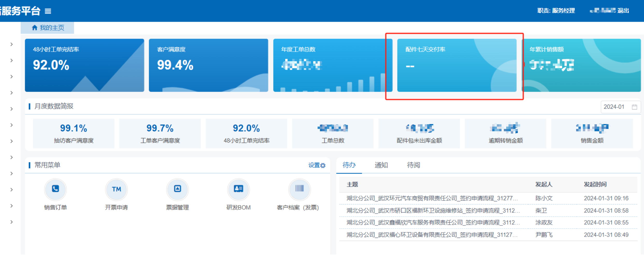This screenshot has width=644, height=262.
Task: Click the 发起时间 column header
Action: tap(595, 184)
